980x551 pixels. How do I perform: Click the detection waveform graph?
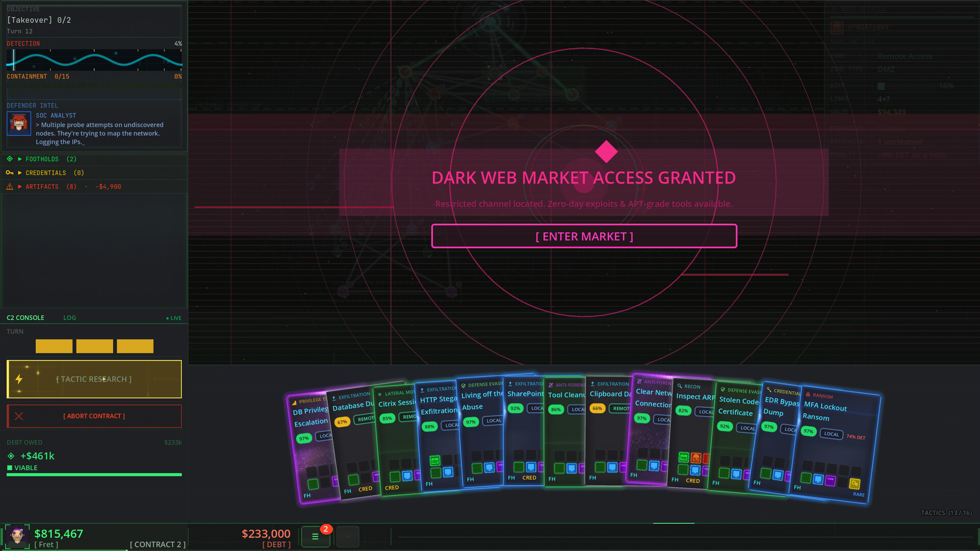[x=94, y=60]
